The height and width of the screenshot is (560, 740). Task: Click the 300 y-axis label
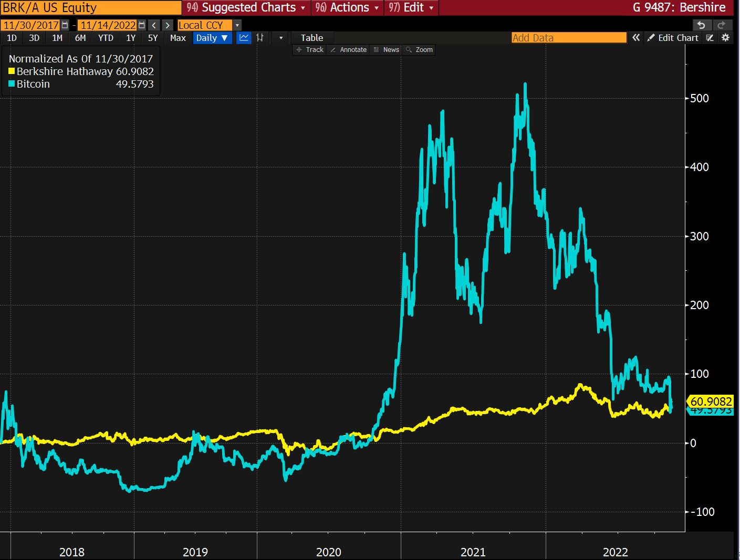(x=700, y=236)
